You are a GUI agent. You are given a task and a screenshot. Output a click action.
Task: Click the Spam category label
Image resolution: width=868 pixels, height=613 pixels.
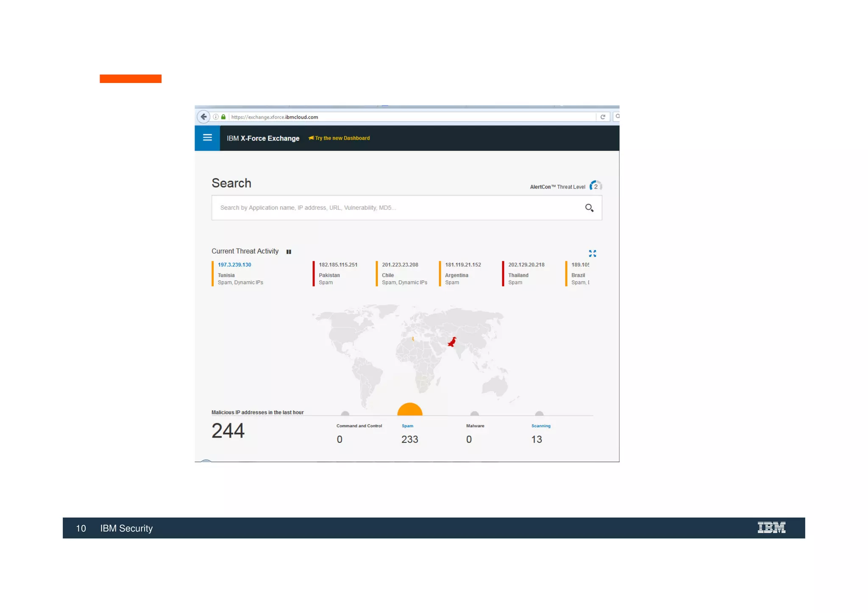coord(407,426)
